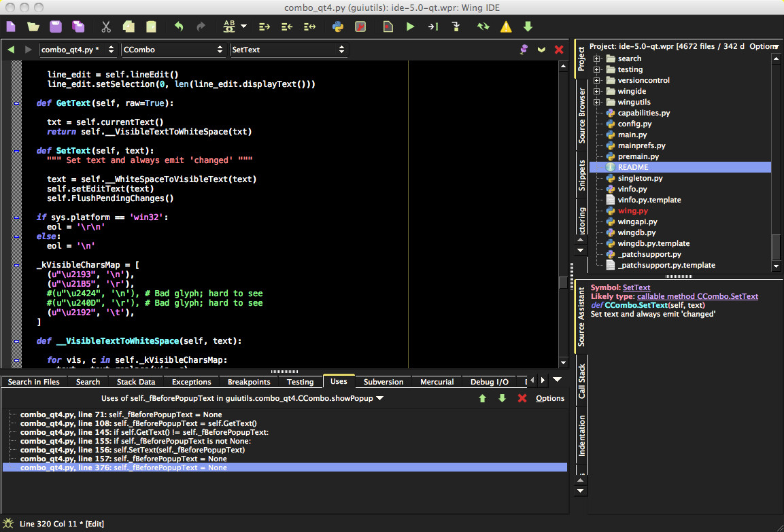Close the current editor with the red X
The height and width of the screenshot is (532, 784).
[x=559, y=49]
